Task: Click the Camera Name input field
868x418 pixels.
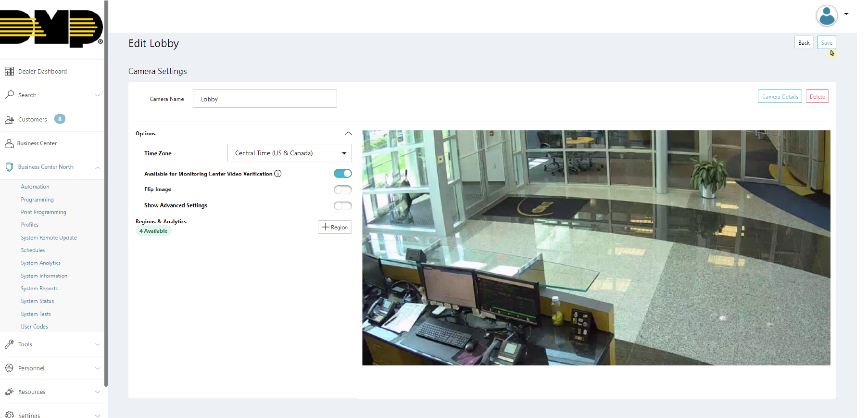Action: pyautogui.click(x=264, y=99)
